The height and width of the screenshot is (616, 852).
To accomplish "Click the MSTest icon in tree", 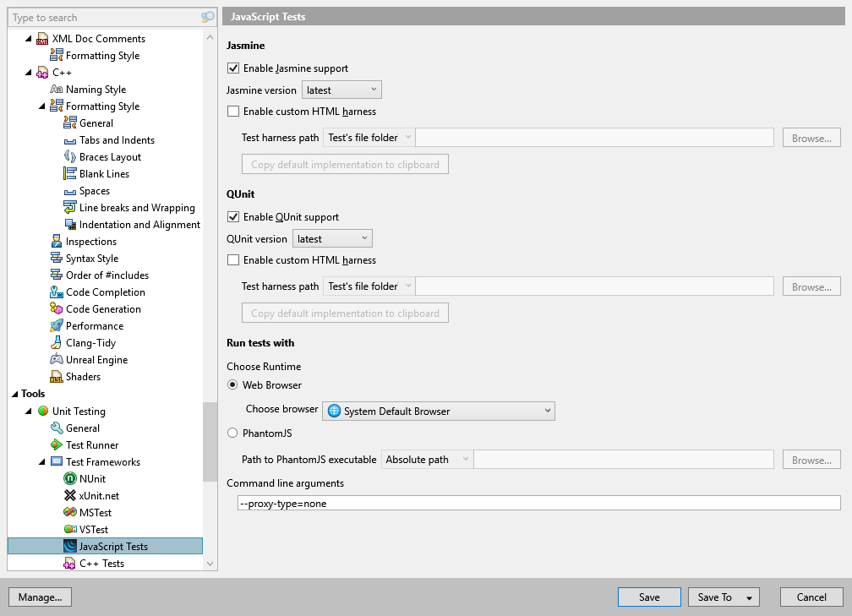I will pos(70,513).
